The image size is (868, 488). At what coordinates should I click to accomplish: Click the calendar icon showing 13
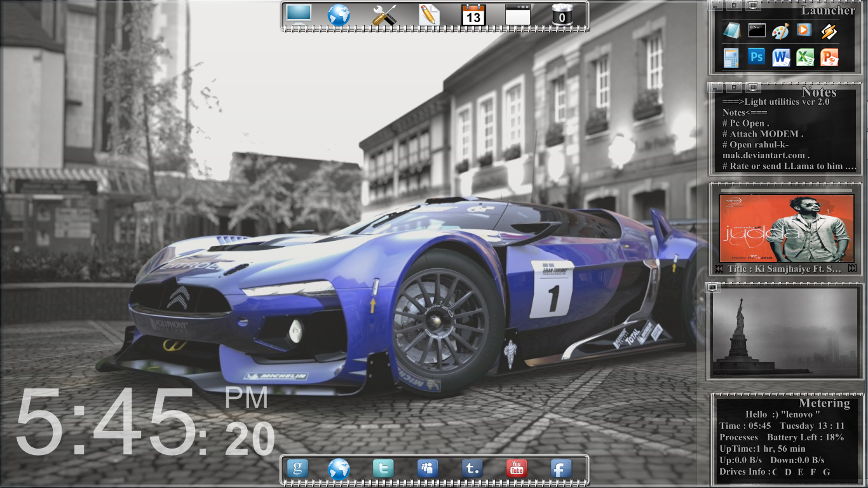tap(473, 15)
